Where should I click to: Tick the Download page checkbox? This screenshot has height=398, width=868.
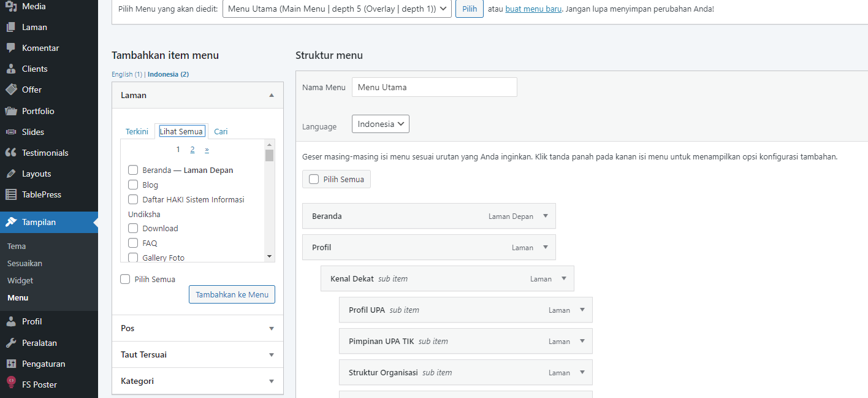point(133,228)
